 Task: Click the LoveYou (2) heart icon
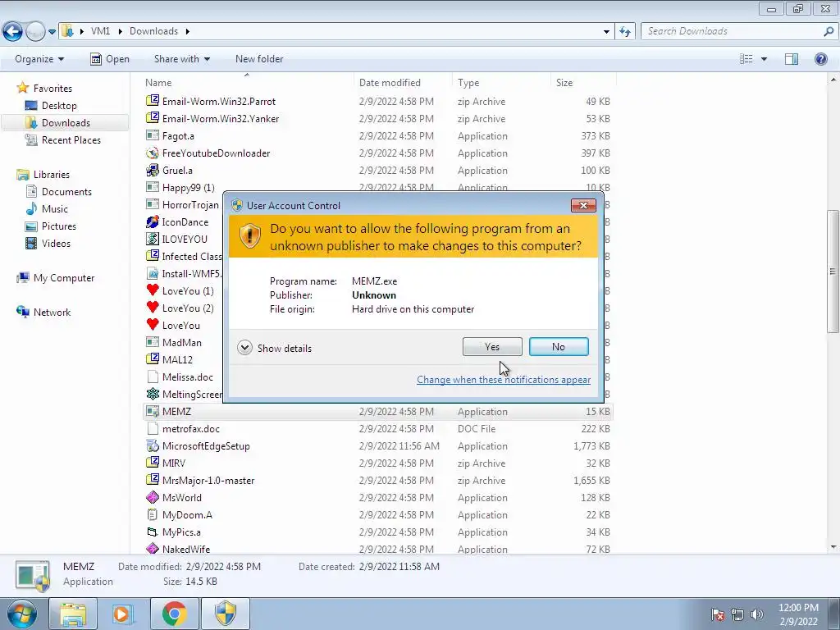153,308
